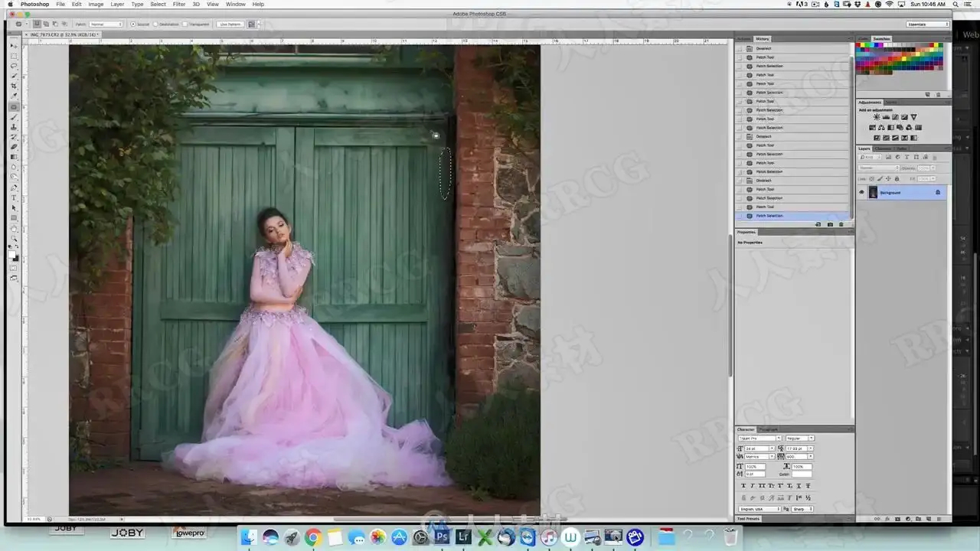This screenshot has width=980, height=551.
Task: Delete current state in History panel
Action: (841, 224)
